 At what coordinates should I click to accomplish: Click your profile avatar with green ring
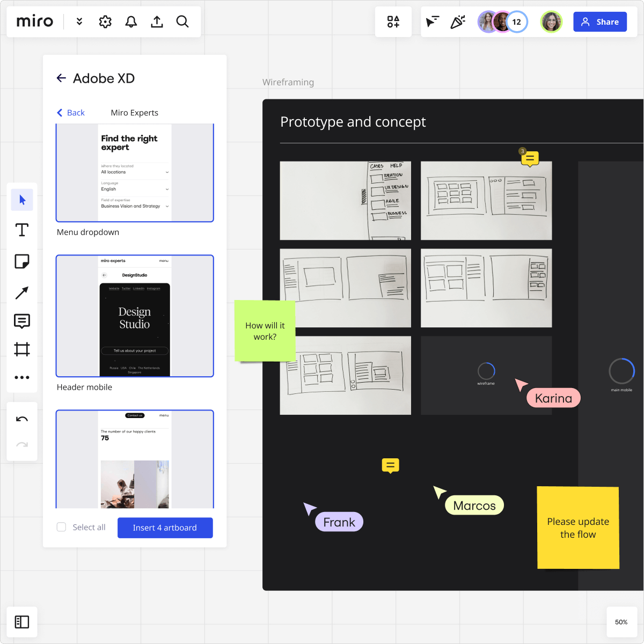[x=551, y=22]
